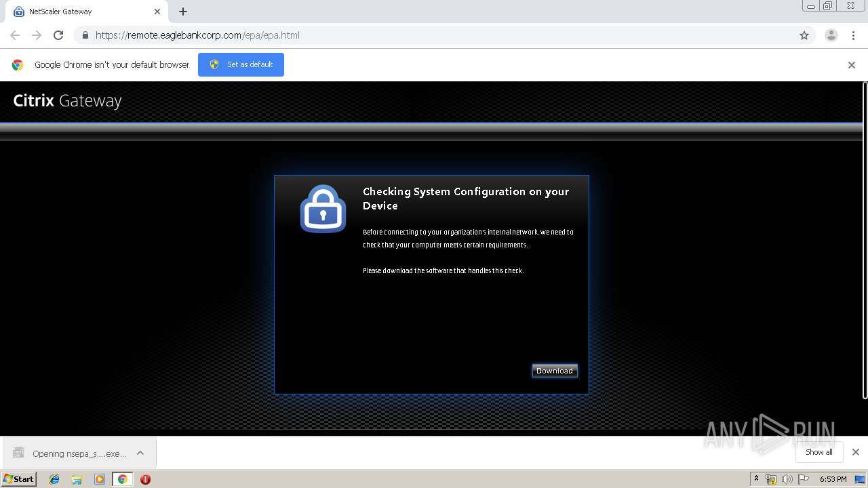This screenshot has width=868, height=488.
Task: Click the Citrix Gateway logo text
Action: coord(67,100)
